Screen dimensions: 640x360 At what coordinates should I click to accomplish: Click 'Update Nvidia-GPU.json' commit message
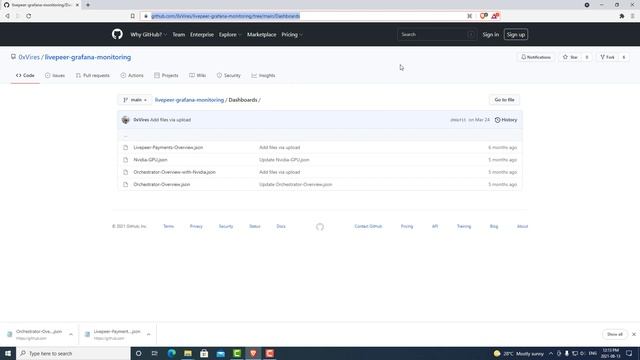(284, 160)
